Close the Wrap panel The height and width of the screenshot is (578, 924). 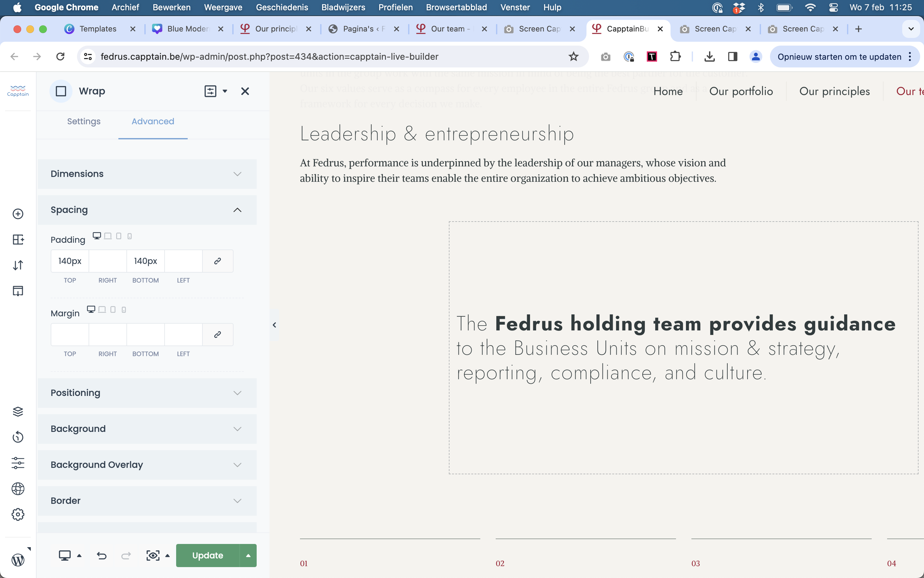coord(245,91)
